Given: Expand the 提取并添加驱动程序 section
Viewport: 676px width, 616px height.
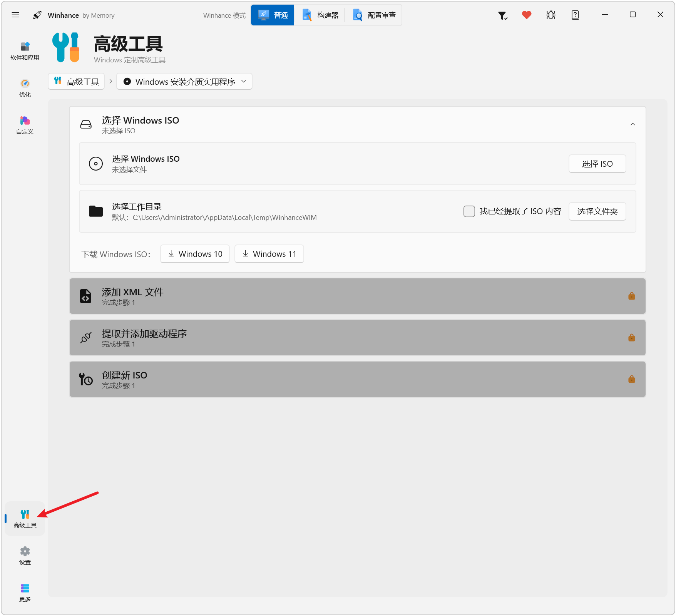Looking at the screenshot, I should pyautogui.click(x=357, y=338).
